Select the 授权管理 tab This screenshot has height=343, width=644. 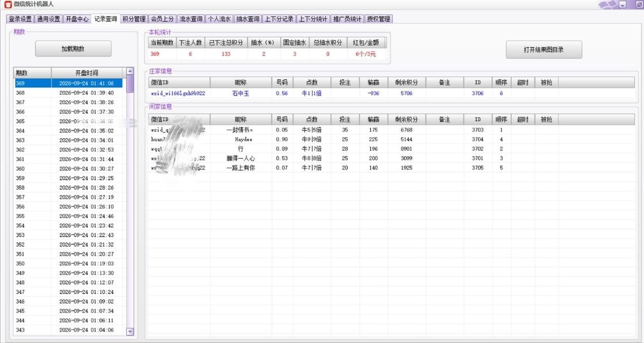(378, 19)
